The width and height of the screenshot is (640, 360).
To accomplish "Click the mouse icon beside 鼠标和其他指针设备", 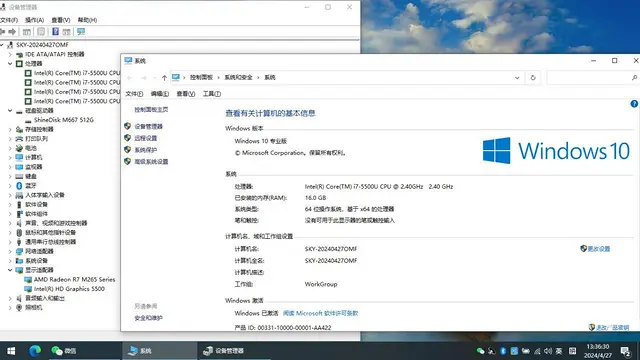I will pyautogui.click(x=19, y=232).
